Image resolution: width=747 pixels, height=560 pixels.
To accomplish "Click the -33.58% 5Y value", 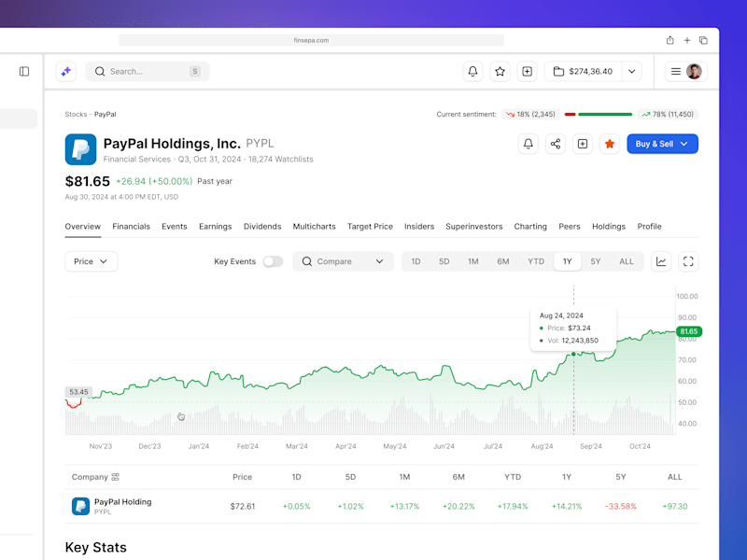I will pos(621,506).
